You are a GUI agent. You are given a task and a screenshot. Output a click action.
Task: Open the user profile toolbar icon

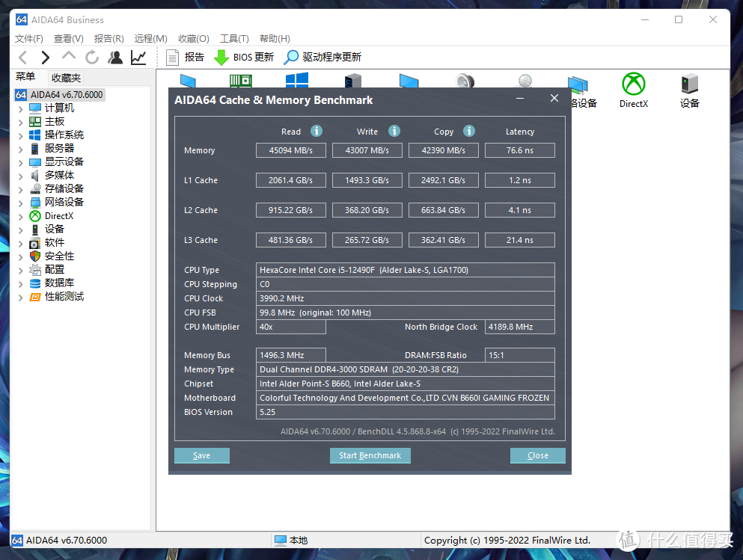coord(115,58)
